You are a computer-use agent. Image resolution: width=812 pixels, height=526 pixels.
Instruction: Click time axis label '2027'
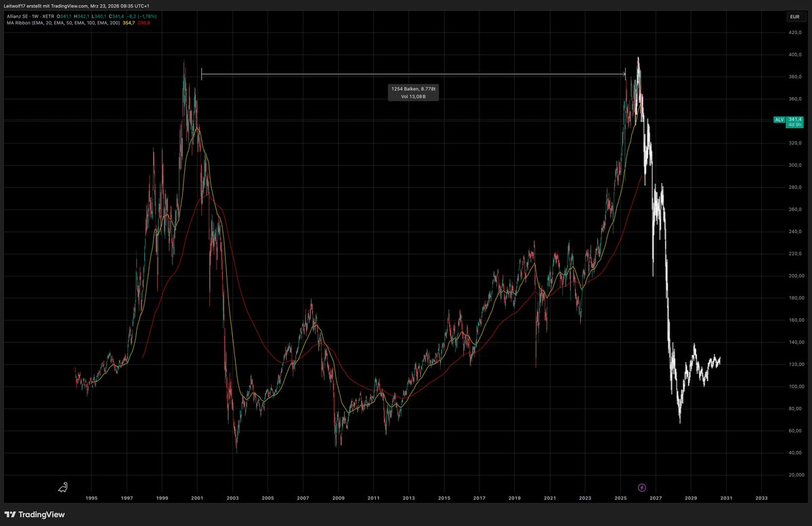(656, 498)
